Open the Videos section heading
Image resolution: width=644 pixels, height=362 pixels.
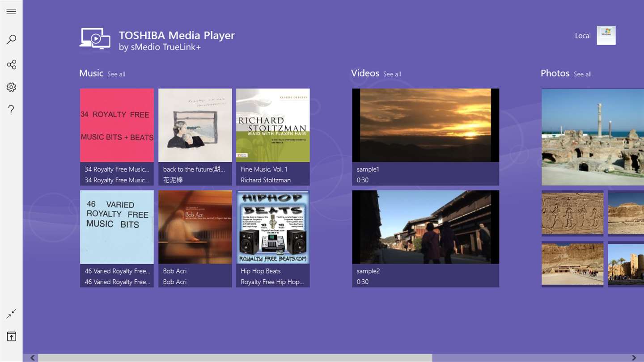[x=365, y=73]
